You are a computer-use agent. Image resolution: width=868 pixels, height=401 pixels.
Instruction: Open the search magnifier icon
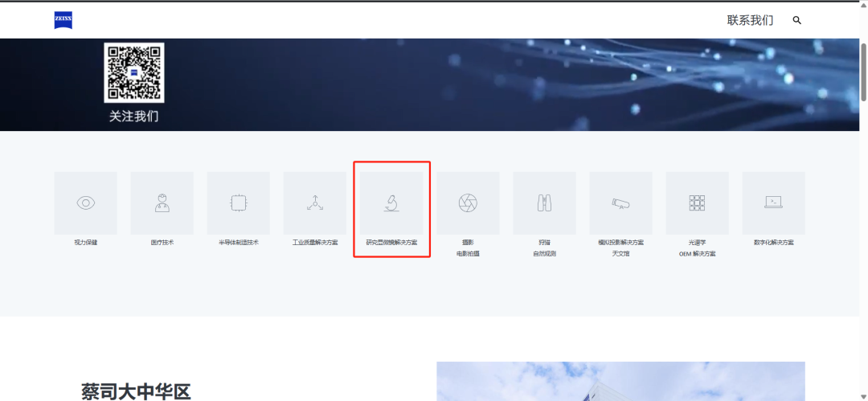796,21
